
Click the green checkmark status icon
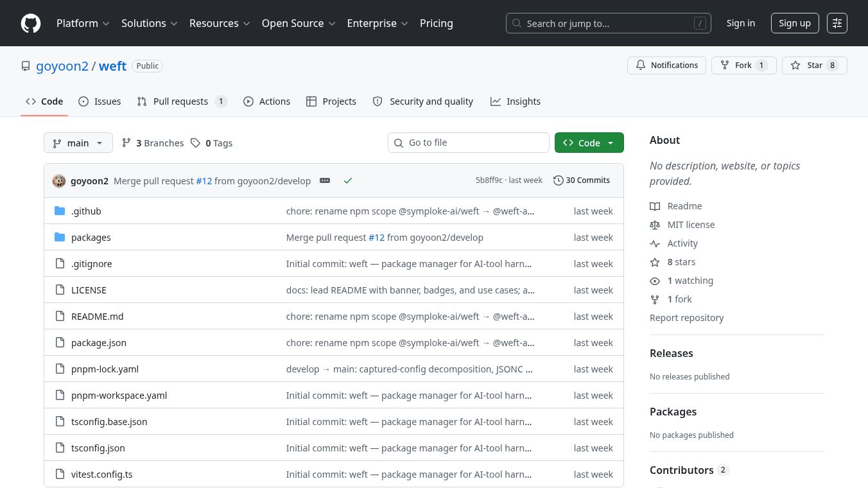click(x=348, y=180)
